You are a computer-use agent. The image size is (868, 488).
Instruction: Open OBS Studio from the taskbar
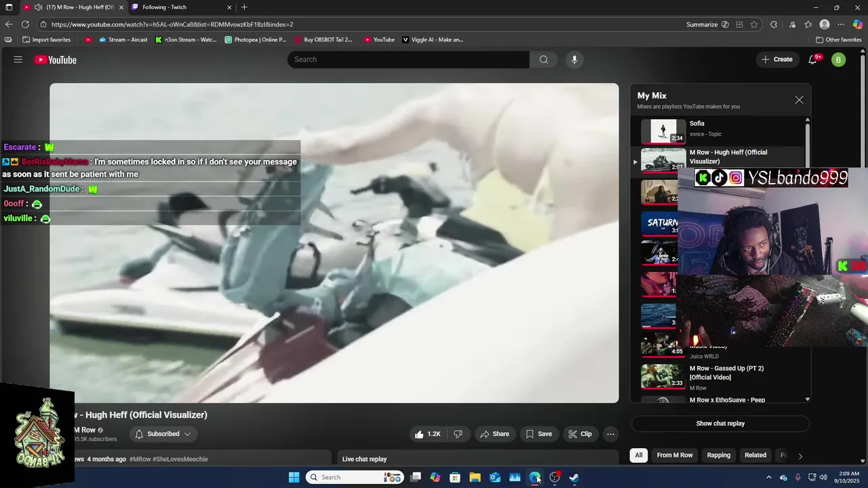click(x=555, y=477)
